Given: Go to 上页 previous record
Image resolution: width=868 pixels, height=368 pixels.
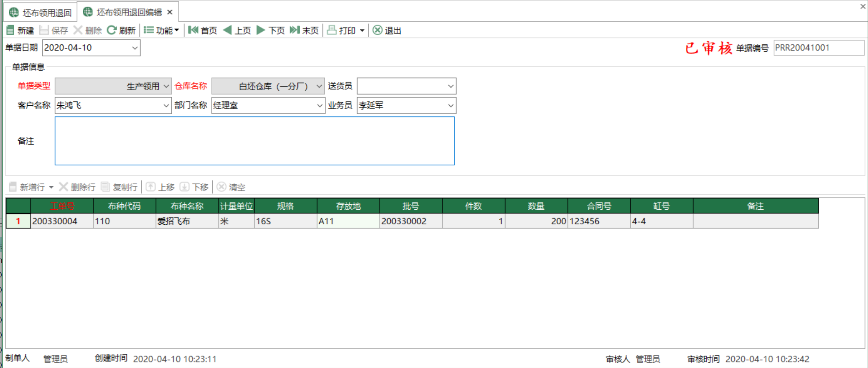Looking at the screenshot, I should [237, 30].
